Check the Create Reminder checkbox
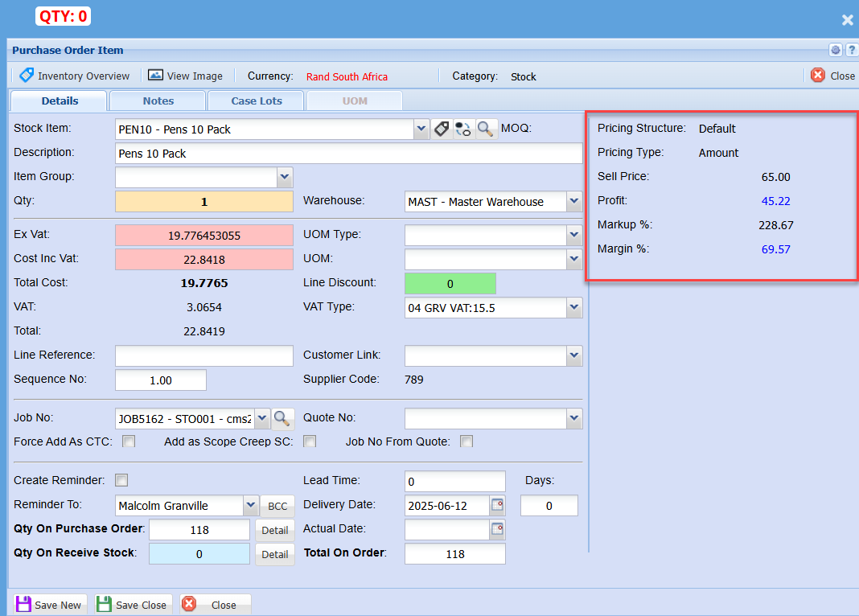 click(122, 480)
